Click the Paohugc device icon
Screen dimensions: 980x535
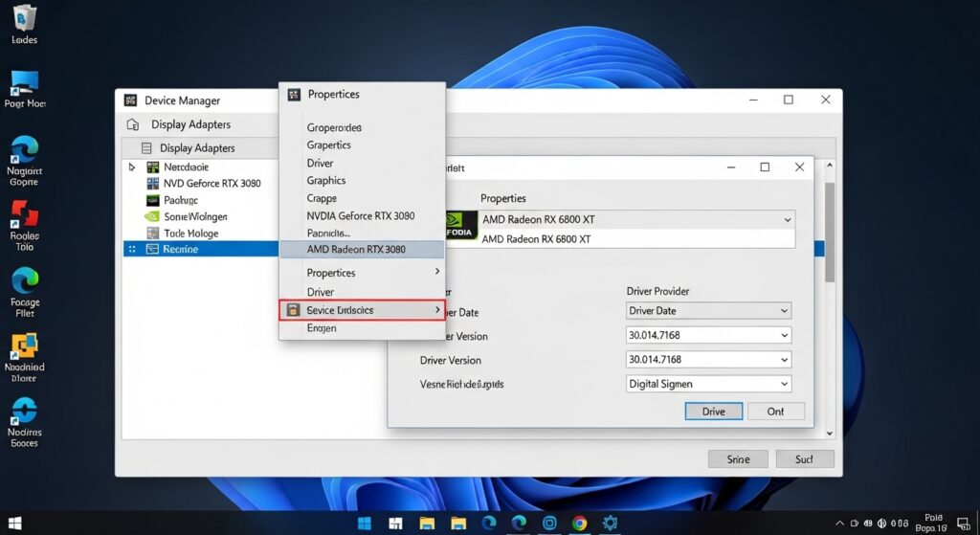click(152, 200)
